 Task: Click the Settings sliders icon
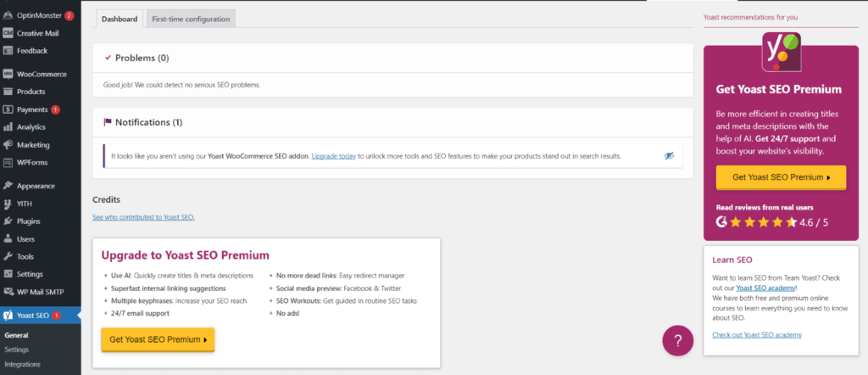pyautogui.click(x=8, y=274)
